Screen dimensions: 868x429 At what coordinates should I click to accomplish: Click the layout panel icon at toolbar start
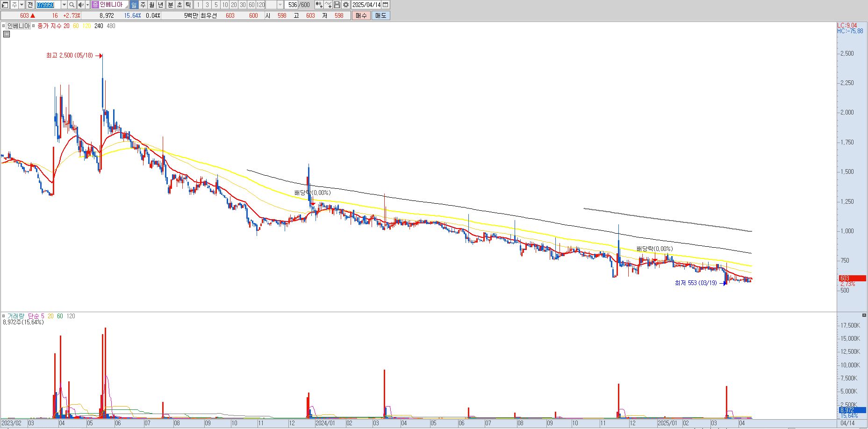tap(5, 5)
